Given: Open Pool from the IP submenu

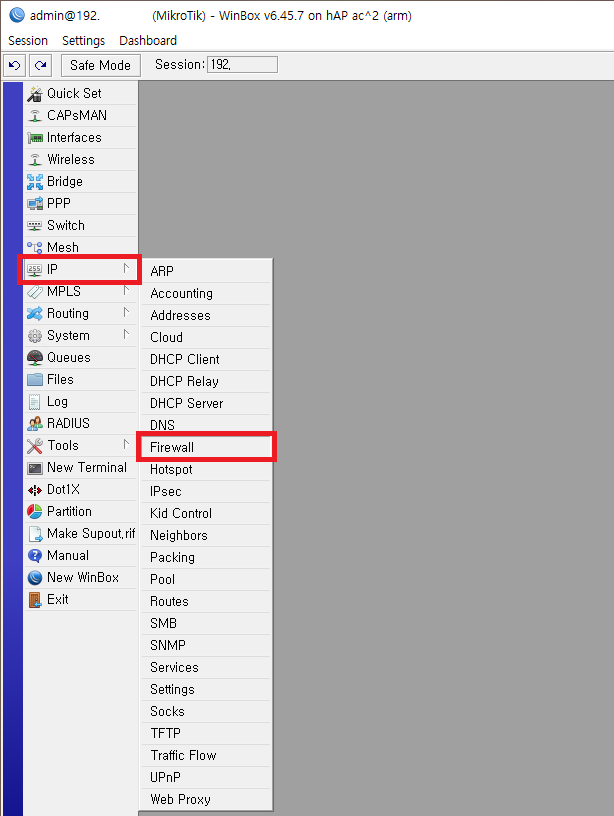Looking at the screenshot, I should click(206, 579).
